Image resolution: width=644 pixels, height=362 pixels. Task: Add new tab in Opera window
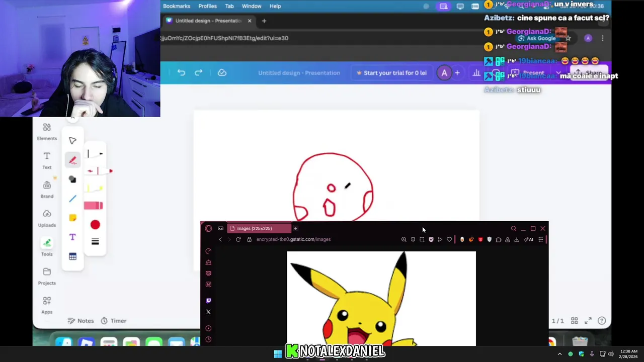click(295, 228)
